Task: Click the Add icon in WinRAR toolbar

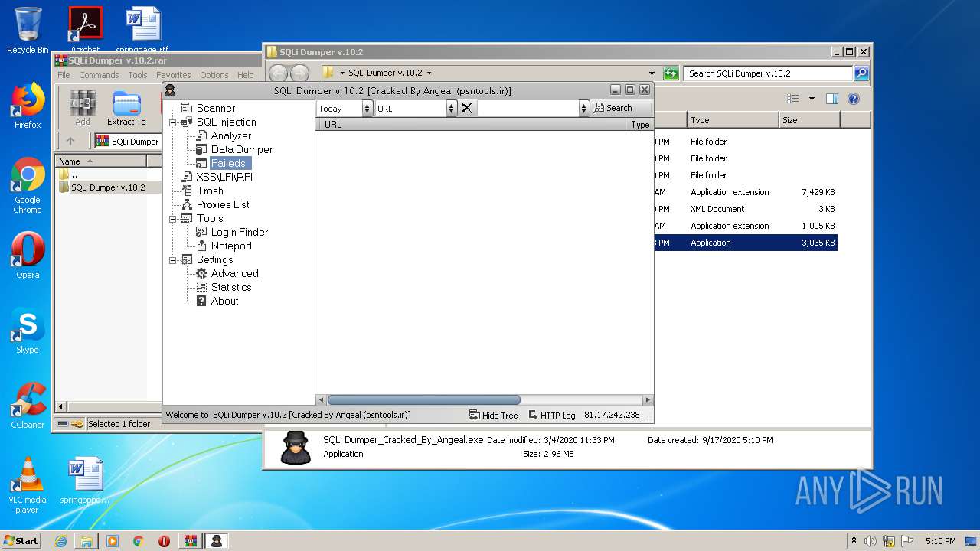Action: click(x=83, y=107)
